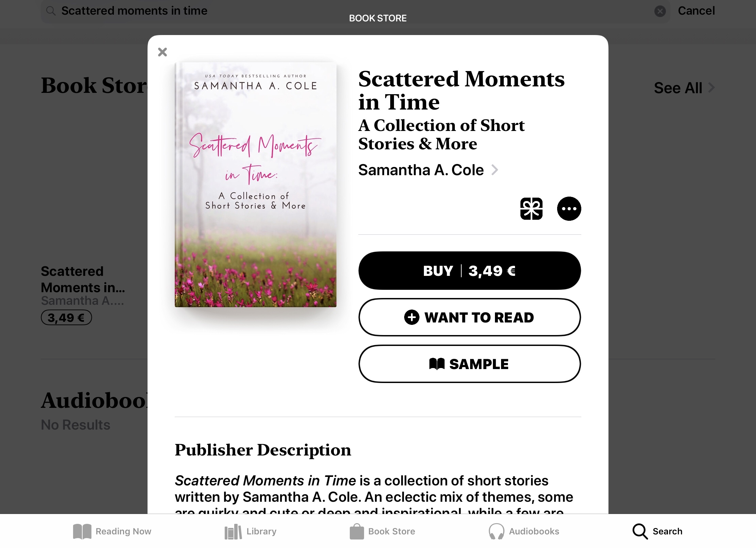Viewport: 756px width, 548px height.
Task: Tap the gift book icon
Action: pyautogui.click(x=531, y=209)
